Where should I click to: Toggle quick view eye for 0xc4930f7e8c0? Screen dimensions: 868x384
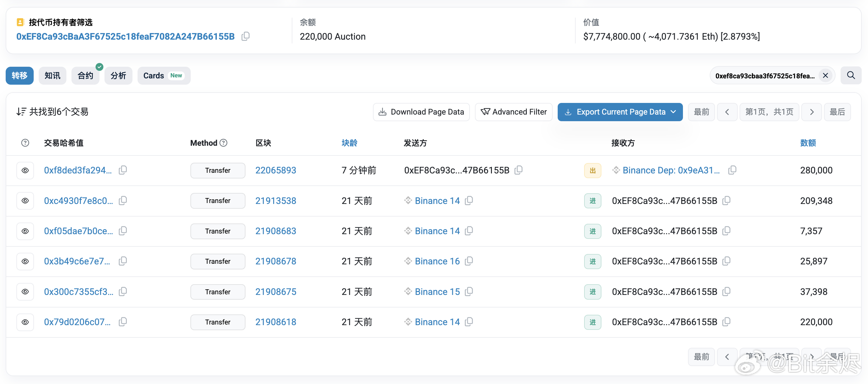click(25, 200)
